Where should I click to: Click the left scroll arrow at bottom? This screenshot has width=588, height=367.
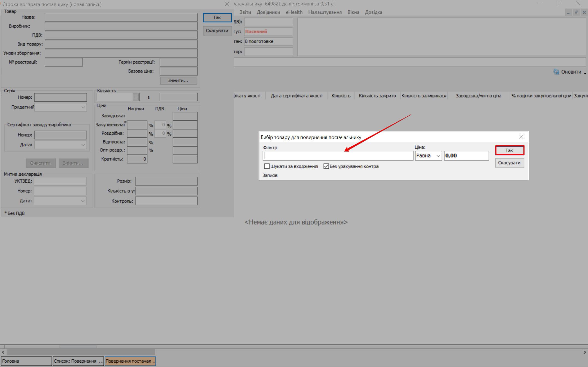point(3,352)
